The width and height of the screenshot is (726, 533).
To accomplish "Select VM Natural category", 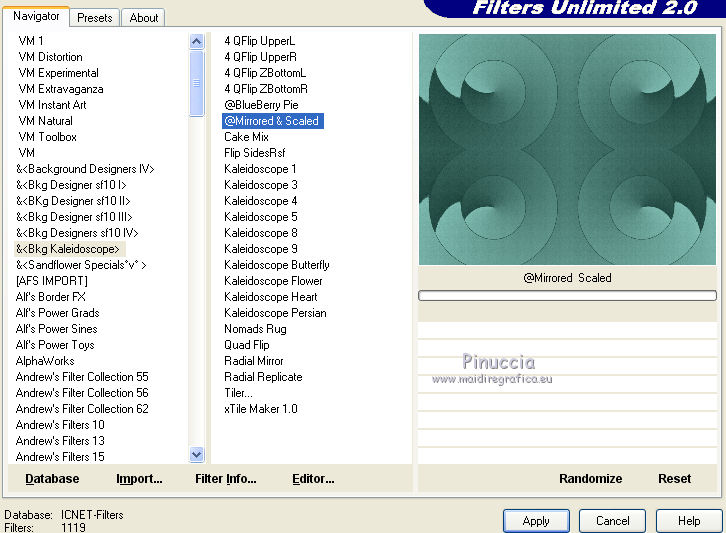I will 45,121.
